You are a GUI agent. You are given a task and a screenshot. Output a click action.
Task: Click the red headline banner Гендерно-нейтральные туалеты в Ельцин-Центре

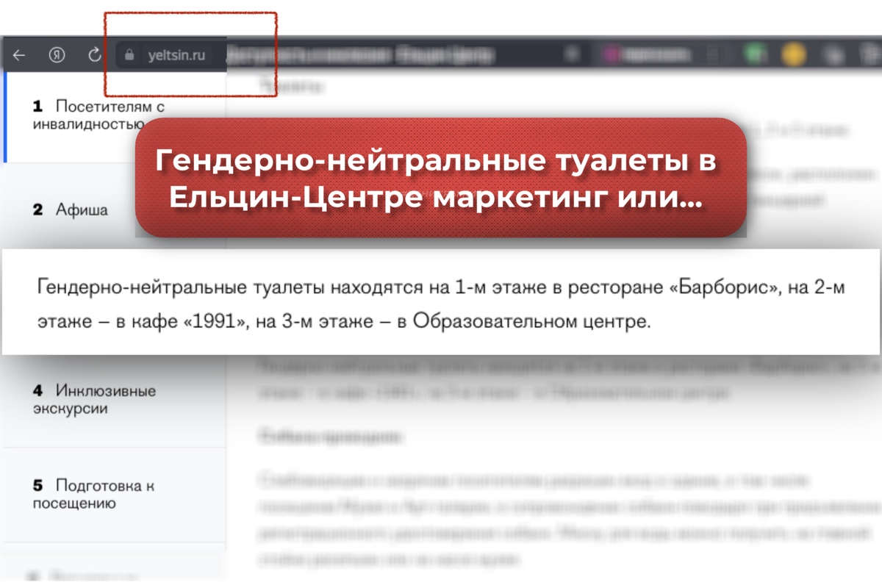pos(441,177)
